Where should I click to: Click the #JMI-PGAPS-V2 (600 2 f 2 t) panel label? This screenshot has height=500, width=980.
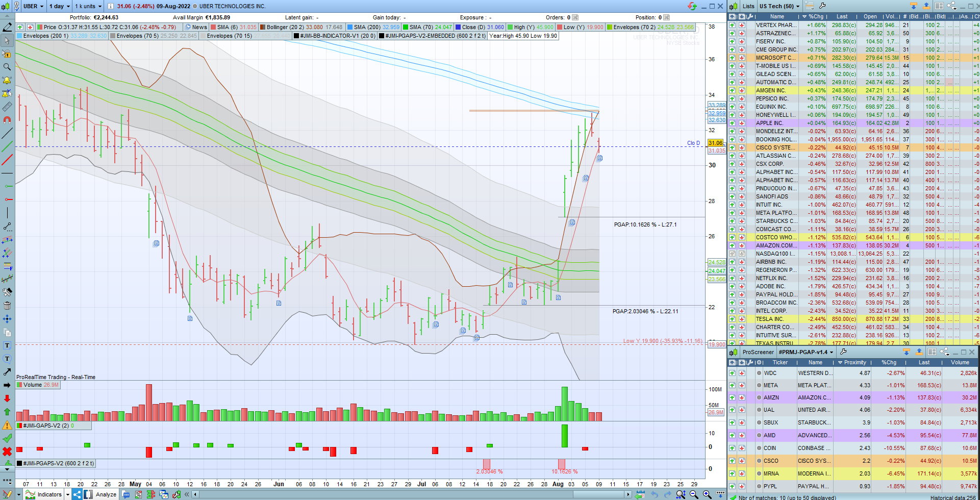56,463
